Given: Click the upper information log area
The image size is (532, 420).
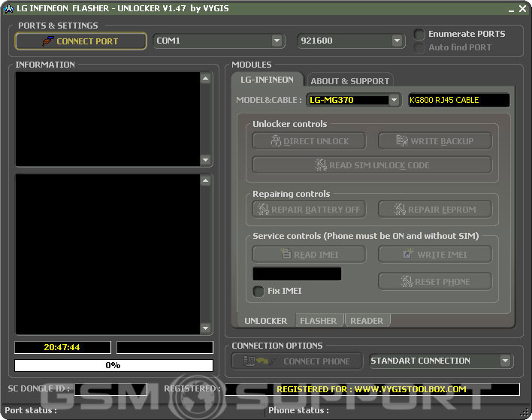Looking at the screenshot, I should pyautogui.click(x=108, y=119).
